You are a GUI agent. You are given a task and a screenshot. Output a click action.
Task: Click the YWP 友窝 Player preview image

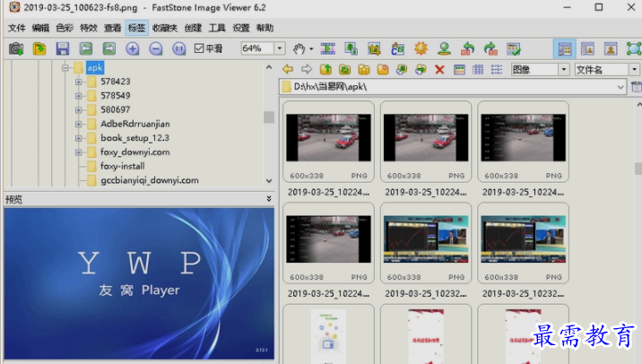[139, 283]
